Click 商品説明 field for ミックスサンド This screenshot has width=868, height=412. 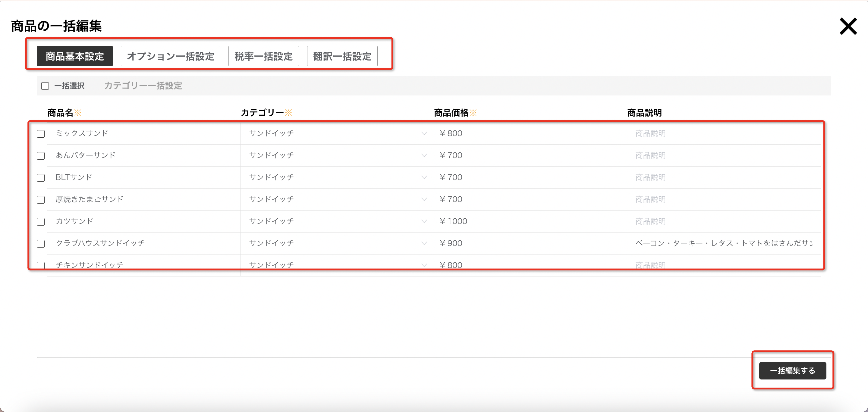tap(724, 133)
